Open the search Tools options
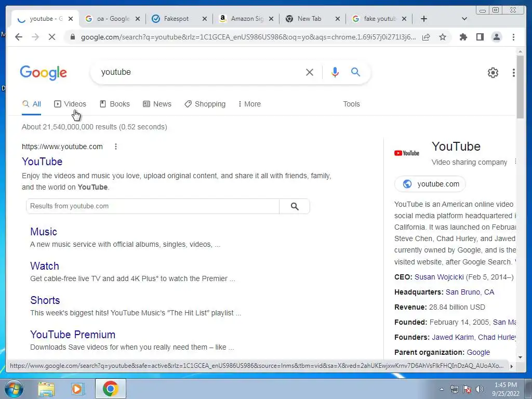Screen dimensions: 532x399 pos(351,104)
